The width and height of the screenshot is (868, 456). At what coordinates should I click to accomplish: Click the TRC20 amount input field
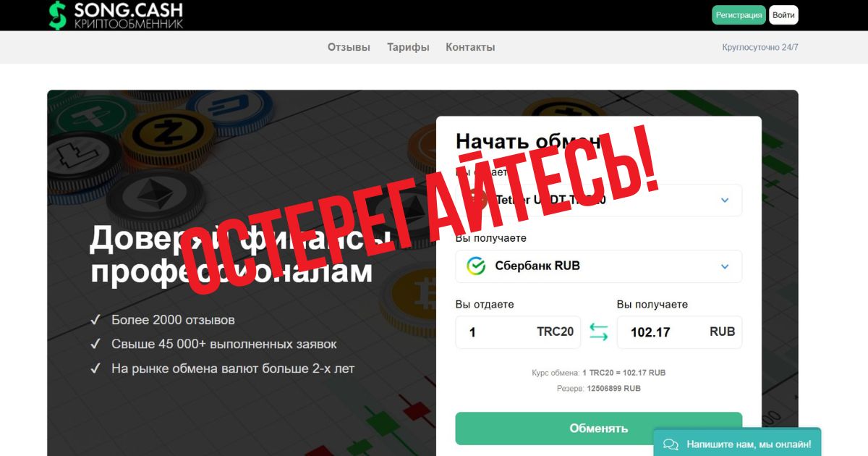(518, 332)
